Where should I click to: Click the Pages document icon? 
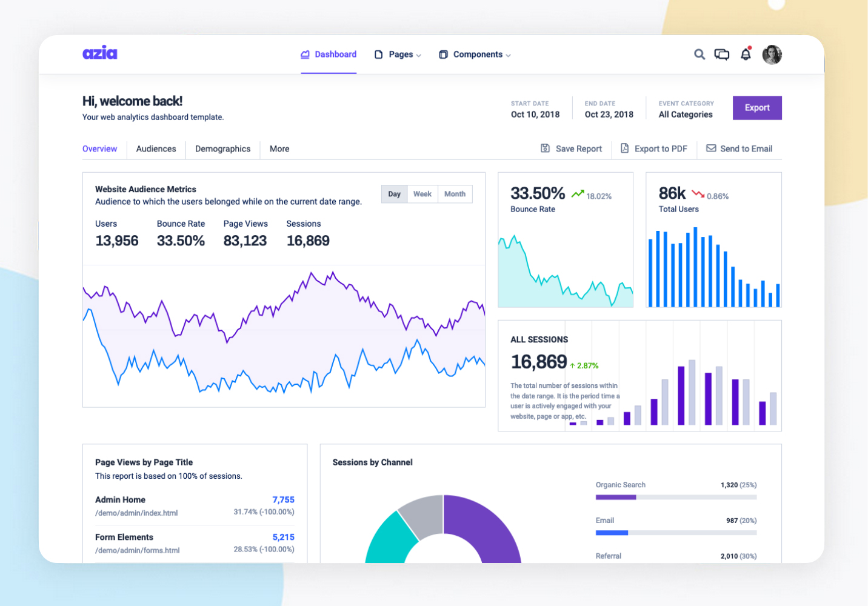pyautogui.click(x=379, y=55)
